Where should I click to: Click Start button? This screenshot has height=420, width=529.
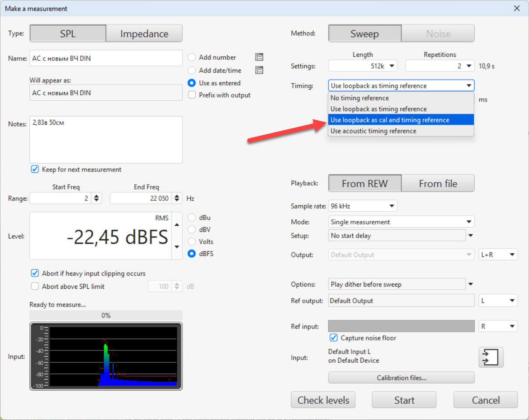coord(404,400)
